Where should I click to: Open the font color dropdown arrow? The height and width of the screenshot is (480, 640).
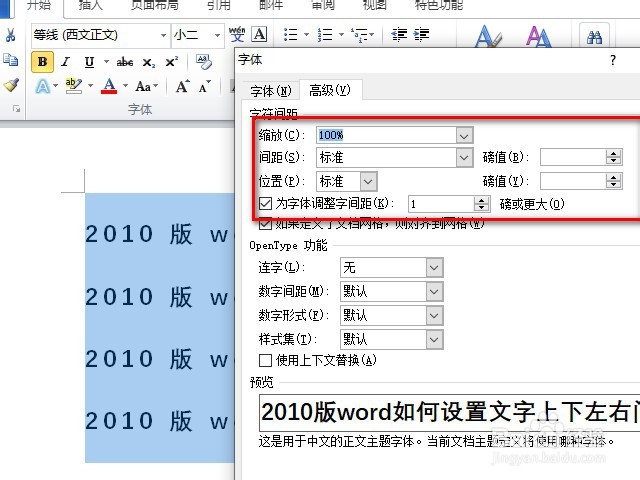[125, 86]
